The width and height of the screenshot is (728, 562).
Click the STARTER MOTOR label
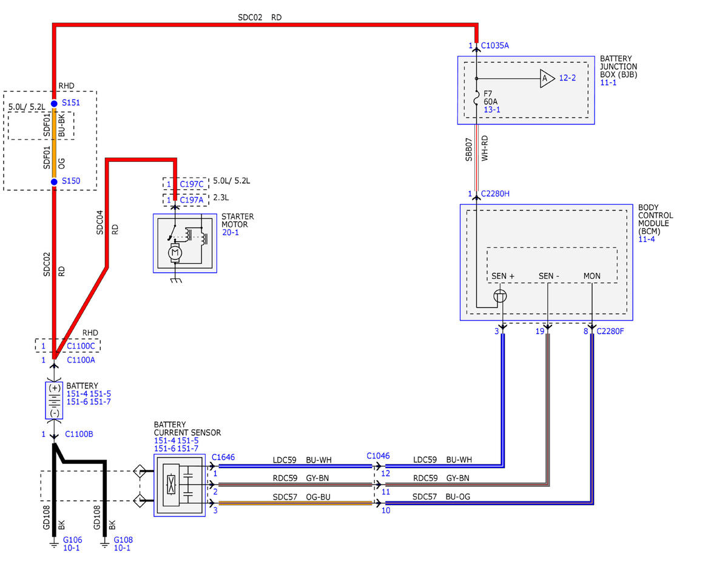pos(238,221)
